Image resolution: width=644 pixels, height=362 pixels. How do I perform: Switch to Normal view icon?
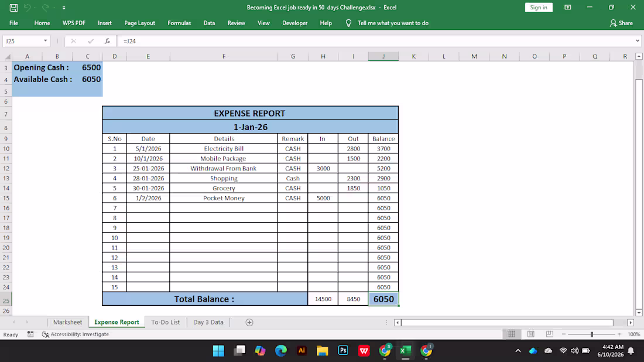[x=512, y=334]
